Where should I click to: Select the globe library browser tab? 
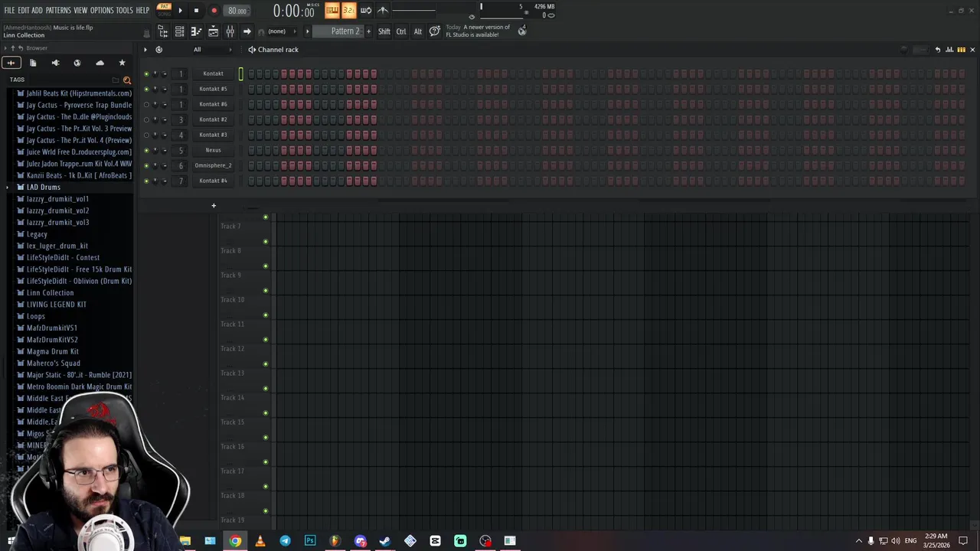click(x=77, y=63)
